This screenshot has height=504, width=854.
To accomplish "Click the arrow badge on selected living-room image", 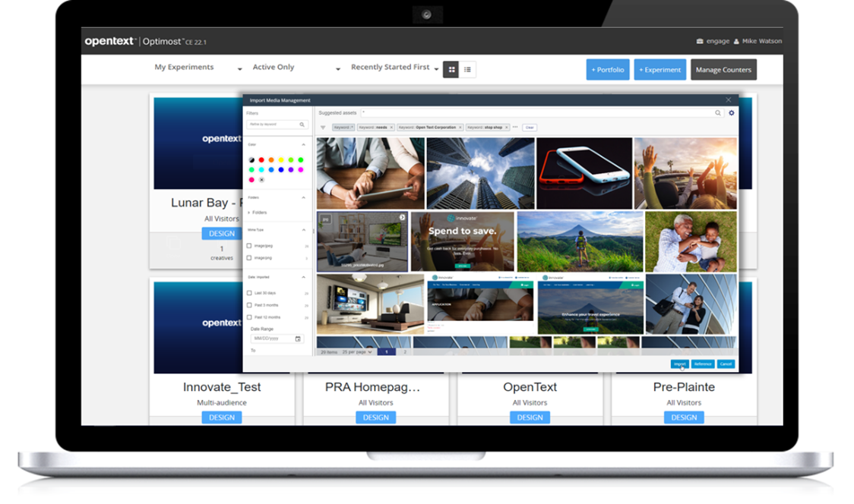I will tap(402, 217).
